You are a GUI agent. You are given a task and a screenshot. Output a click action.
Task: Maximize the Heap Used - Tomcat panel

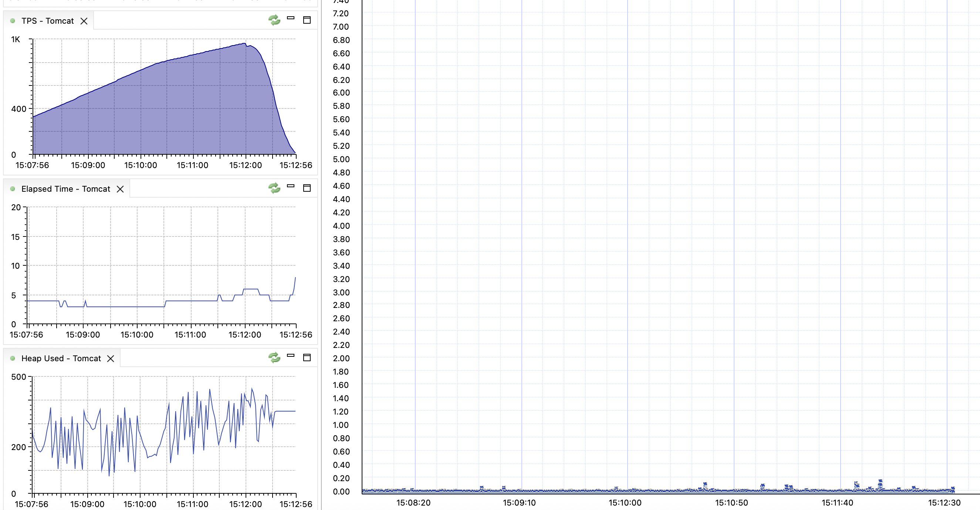pos(307,358)
